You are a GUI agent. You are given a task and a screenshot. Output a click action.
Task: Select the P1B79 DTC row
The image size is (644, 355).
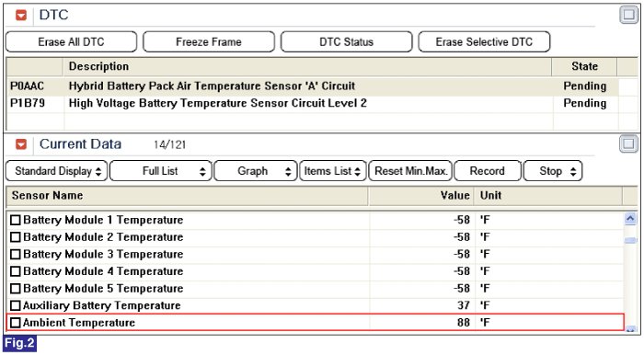312,103
